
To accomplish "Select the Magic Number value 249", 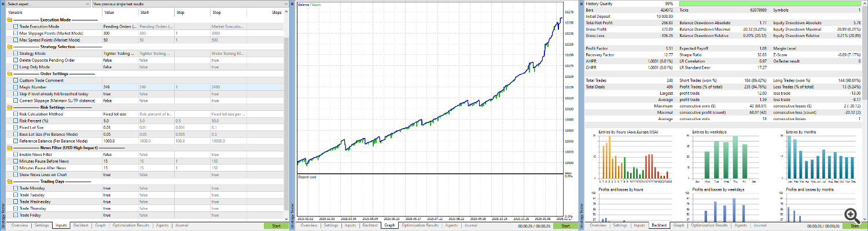I will 119,87.
